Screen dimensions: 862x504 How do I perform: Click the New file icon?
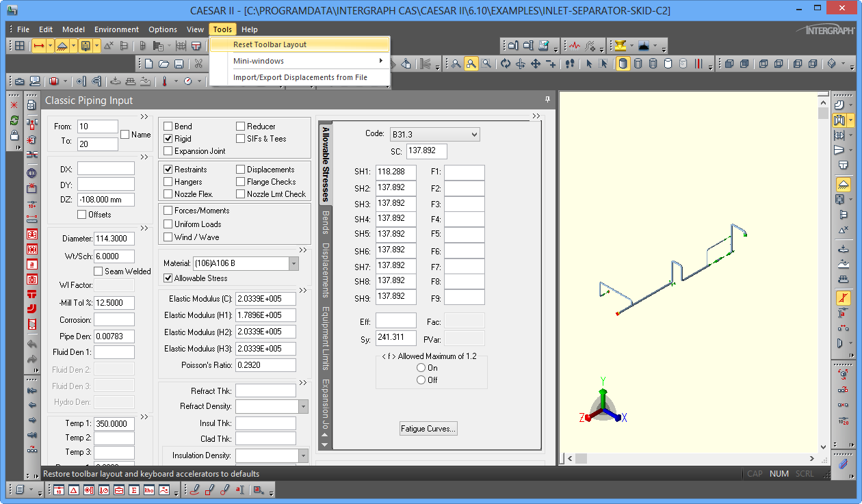(x=148, y=64)
